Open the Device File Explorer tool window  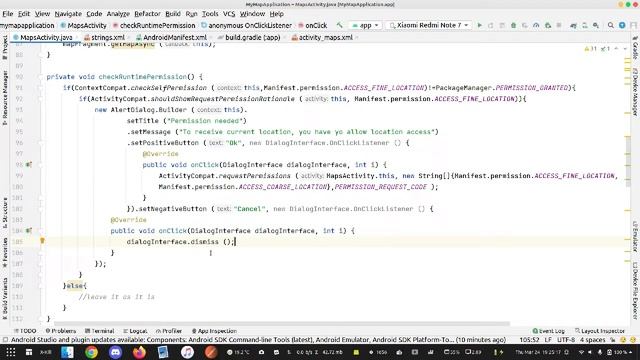click(x=636, y=290)
